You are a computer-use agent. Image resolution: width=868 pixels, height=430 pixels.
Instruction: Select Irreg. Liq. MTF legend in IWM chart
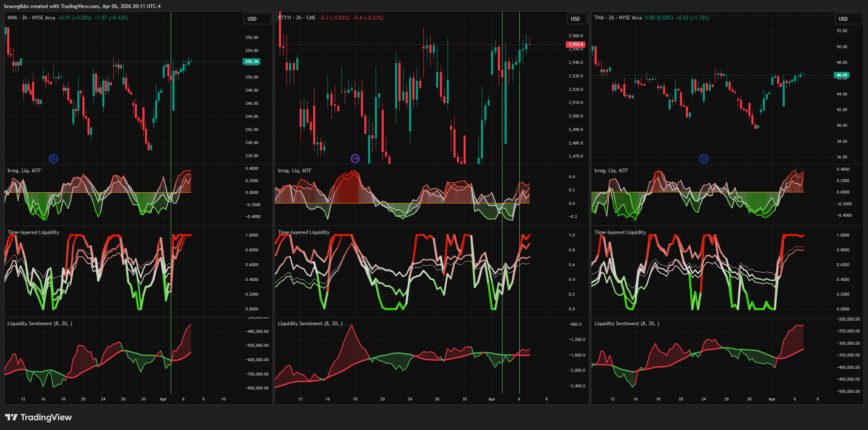[24, 171]
